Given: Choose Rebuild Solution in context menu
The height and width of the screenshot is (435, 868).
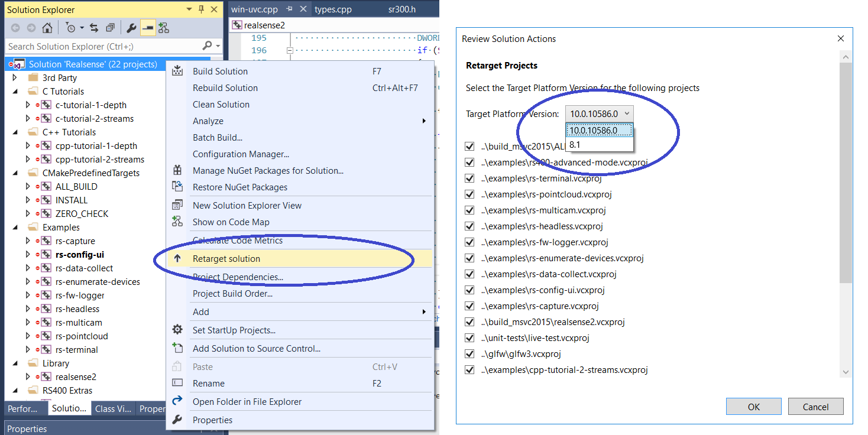Looking at the screenshot, I should pyautogui.click(x=225, y=88).
